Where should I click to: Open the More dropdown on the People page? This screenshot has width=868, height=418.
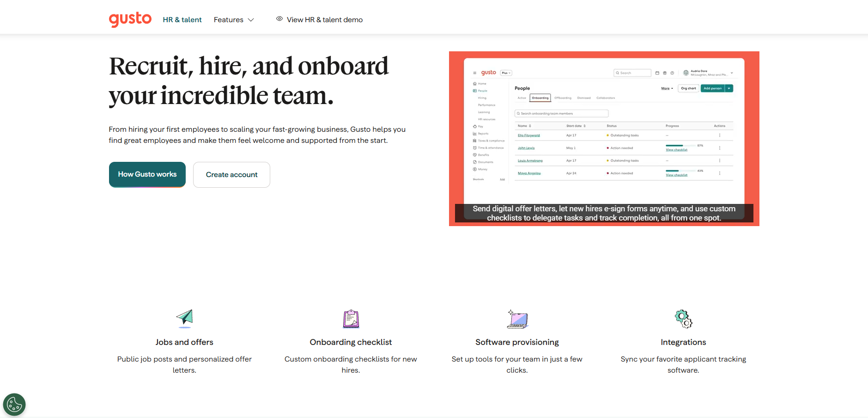[667, 88]
